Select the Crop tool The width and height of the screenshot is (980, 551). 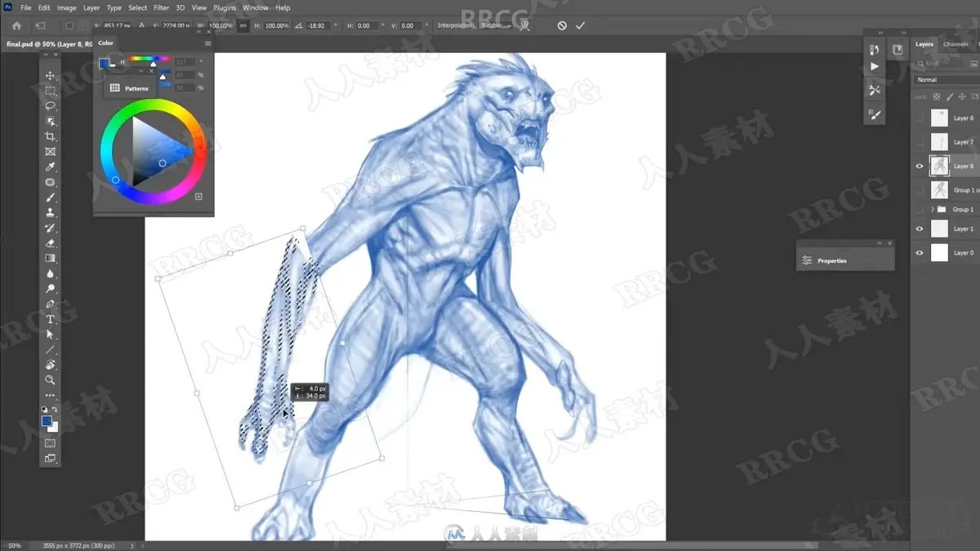click(50, 136)
